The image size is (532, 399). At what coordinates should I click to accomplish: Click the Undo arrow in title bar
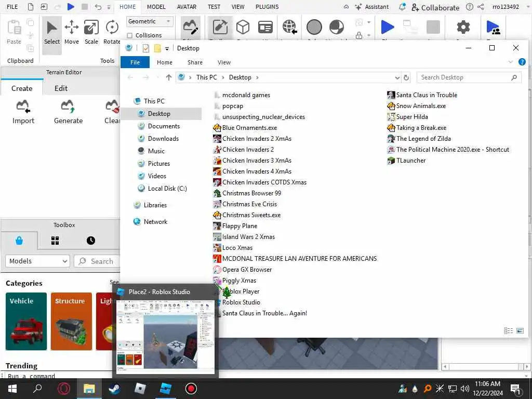pyautogui.click(x=98, y=7)
